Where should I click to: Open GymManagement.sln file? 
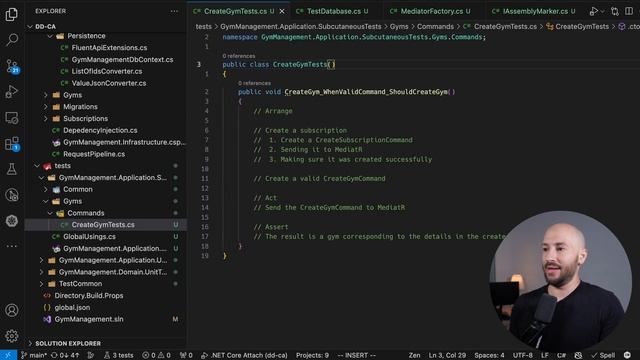tap(89, 319)
